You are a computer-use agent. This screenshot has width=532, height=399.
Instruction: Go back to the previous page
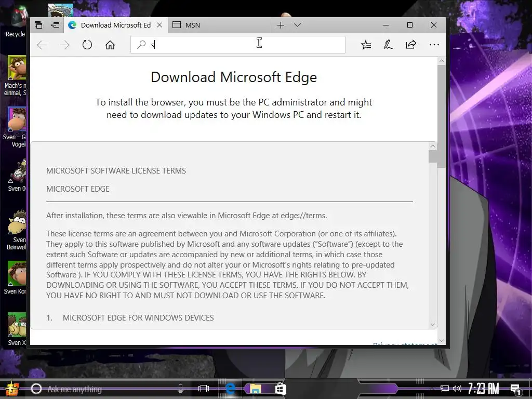pyautogui.click(x=42, y=45)
